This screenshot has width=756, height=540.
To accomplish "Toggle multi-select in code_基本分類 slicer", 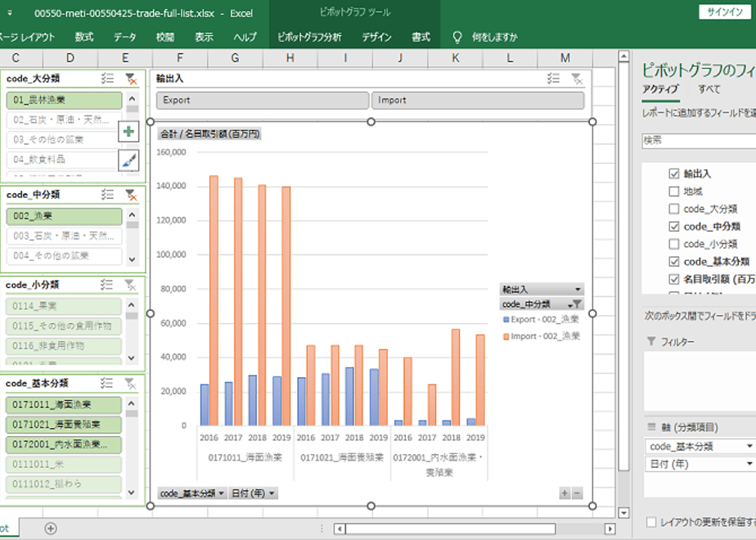I will (x=106, y=383).
